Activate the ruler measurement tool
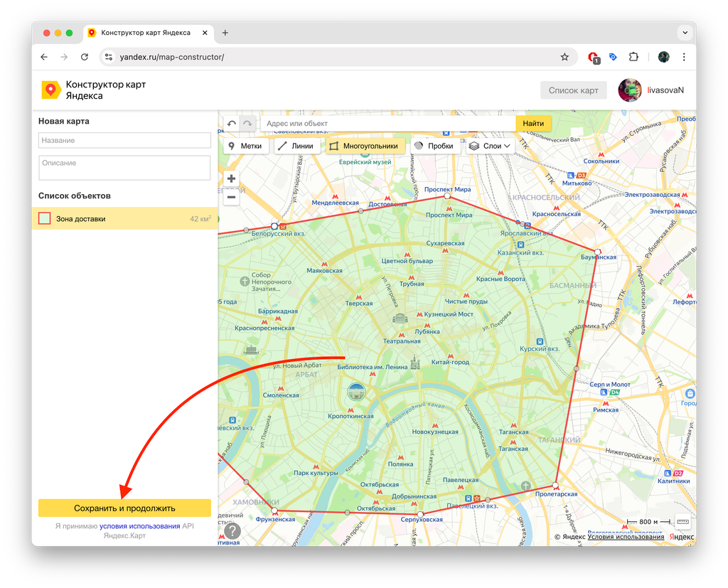Viewport: 728px width, 588px height. [x=682, y=522]
